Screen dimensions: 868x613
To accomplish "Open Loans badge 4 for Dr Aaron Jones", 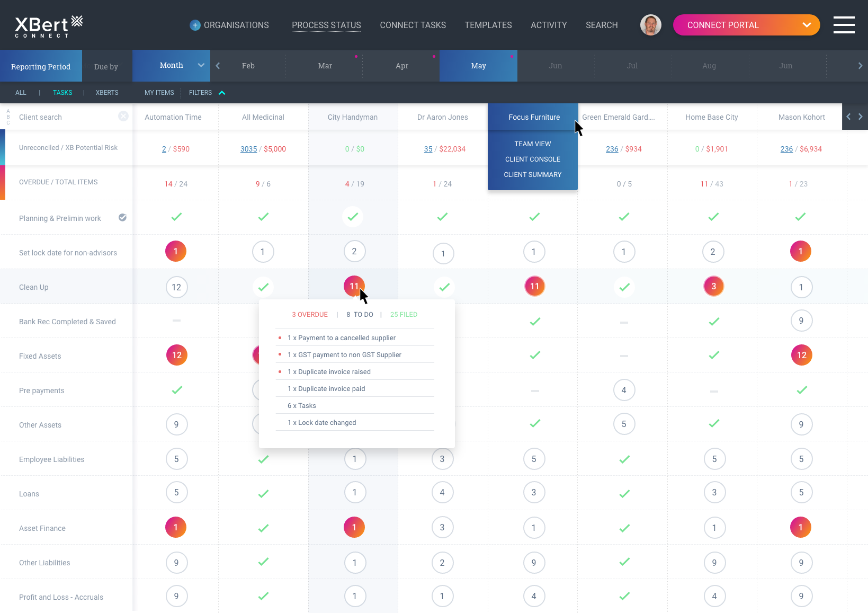I will click(x=442, y=492).
